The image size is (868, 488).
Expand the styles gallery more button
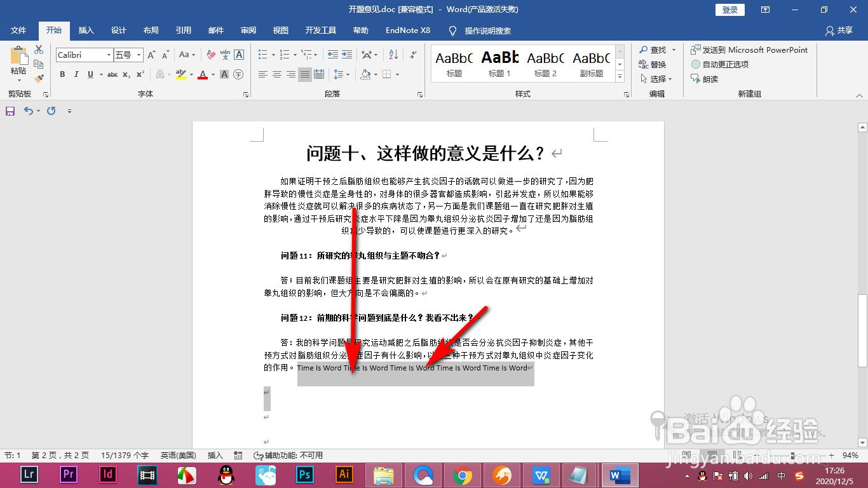pyautogui.click(x=620, y=77)
